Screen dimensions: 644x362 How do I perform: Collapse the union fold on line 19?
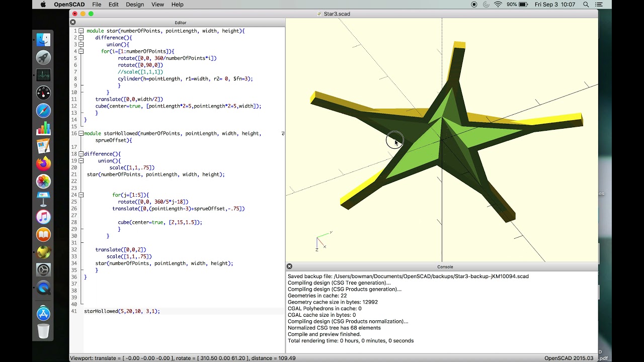pyautogui.click(x=81, y=161)
